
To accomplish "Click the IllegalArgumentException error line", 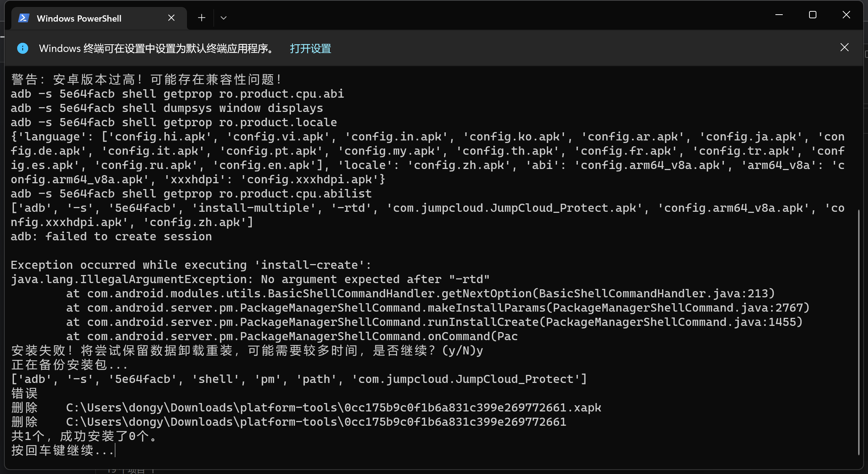I will pos(250,279).
